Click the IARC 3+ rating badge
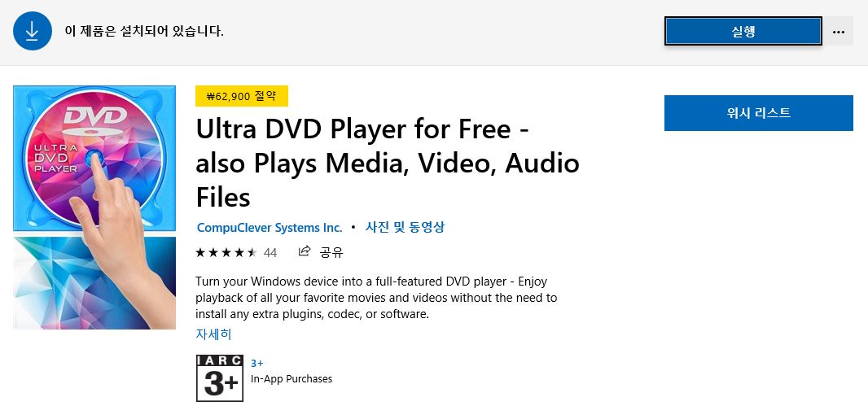Viewport: 868px width, 419px height. point(220,378)
